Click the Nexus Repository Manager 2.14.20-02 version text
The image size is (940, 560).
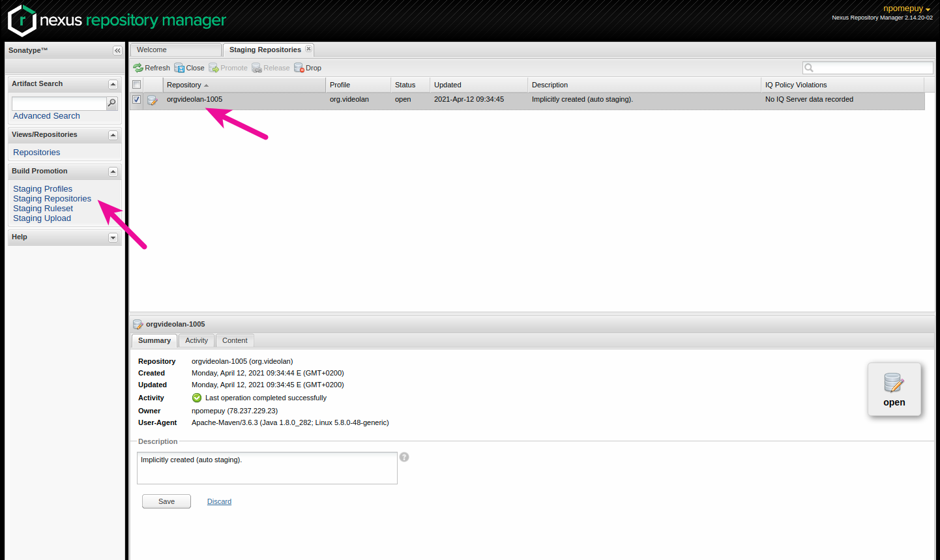click(x=882, y=18)
